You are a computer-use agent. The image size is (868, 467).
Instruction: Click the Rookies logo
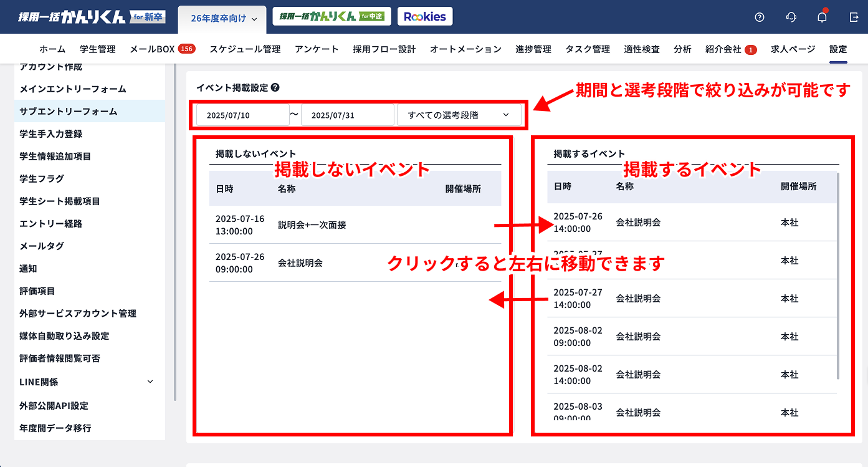[x=424, y=16]
